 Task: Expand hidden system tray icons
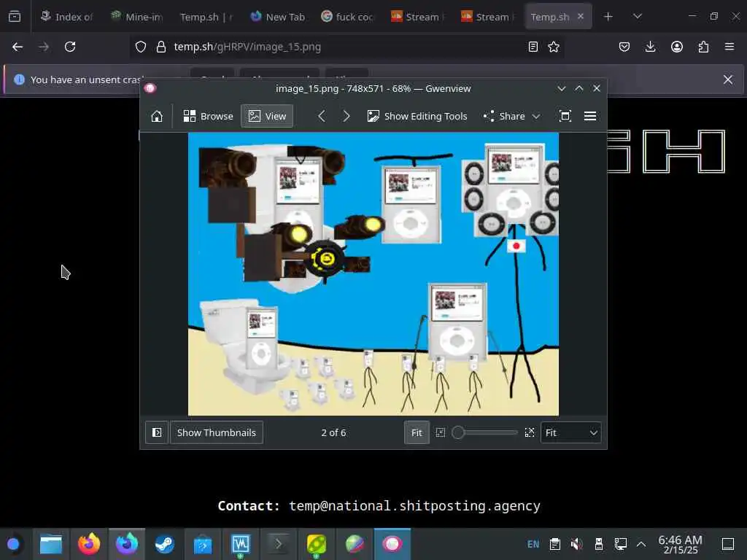(x=641, y=544)
